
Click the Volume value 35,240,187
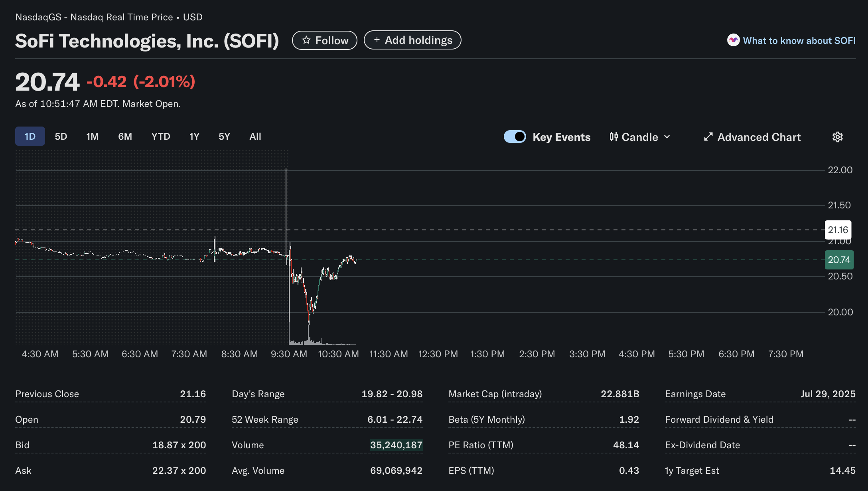coord(396,445)
